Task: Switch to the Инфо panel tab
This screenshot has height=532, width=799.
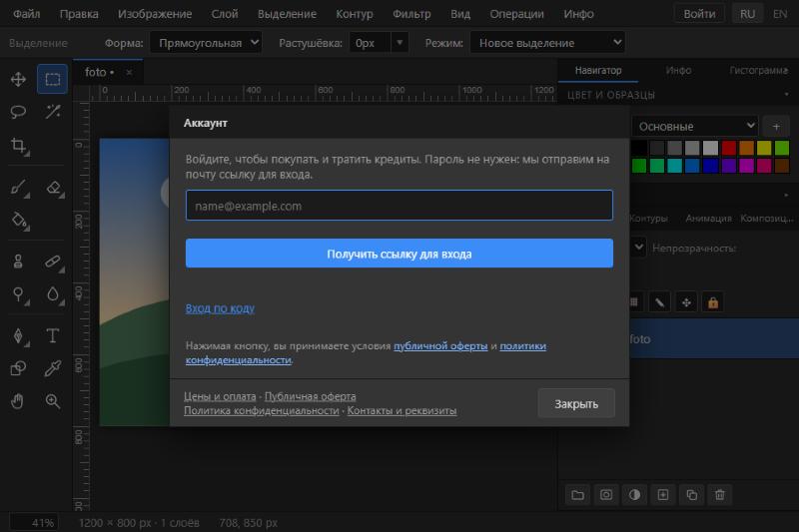Action: (678, 70)
